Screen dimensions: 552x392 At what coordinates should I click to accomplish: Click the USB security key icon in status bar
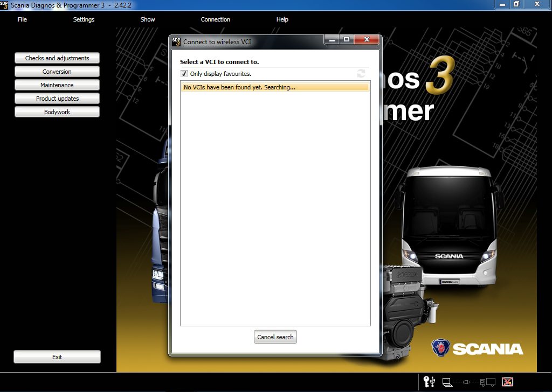pos(429,382)
